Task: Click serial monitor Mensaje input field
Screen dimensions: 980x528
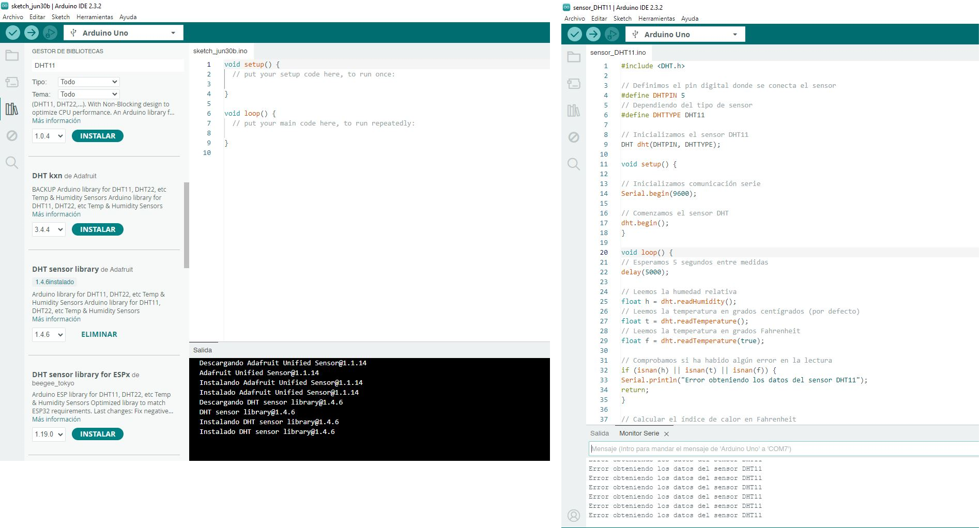Action: point(784,449)
